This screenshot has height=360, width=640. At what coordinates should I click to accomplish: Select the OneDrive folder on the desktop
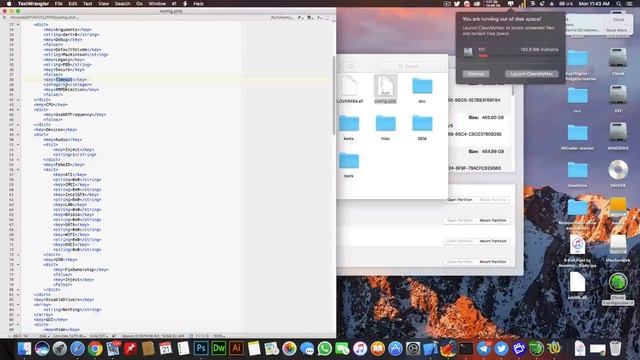click(x=577, y=173)
